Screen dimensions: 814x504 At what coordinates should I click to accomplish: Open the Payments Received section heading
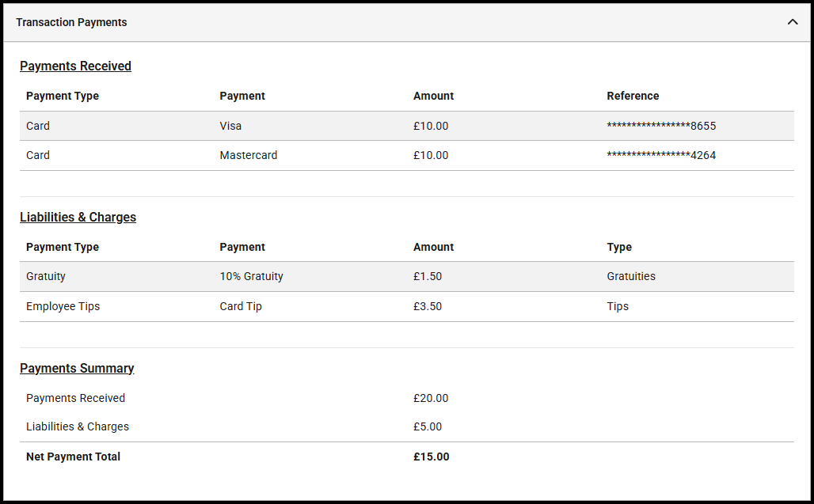(75, 66)
